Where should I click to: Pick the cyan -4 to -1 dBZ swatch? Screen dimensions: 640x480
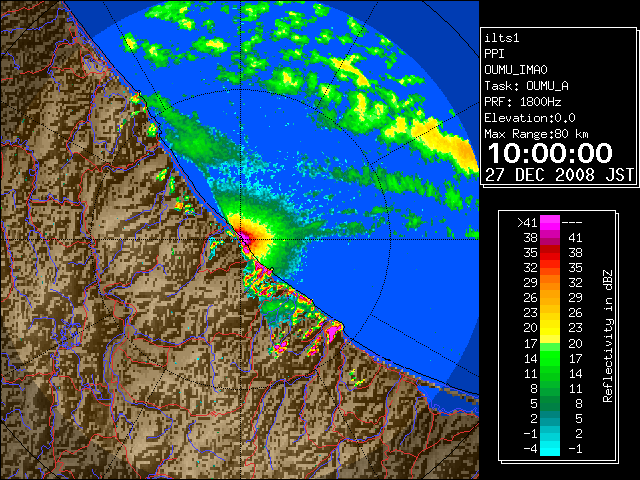pos(550,449)
